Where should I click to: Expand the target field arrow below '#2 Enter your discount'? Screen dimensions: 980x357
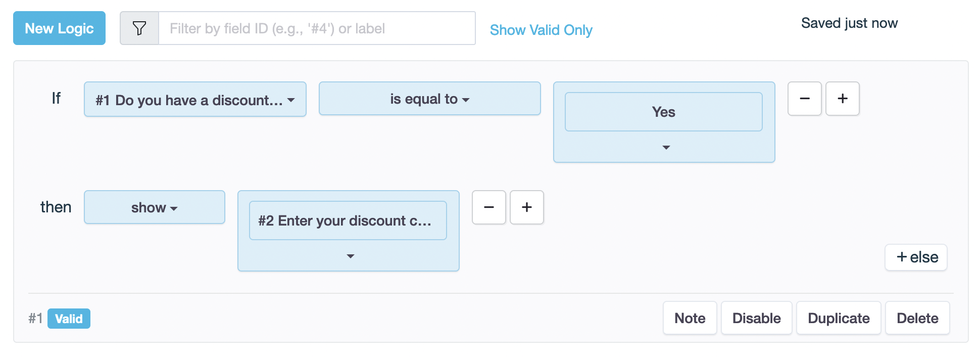350,256
